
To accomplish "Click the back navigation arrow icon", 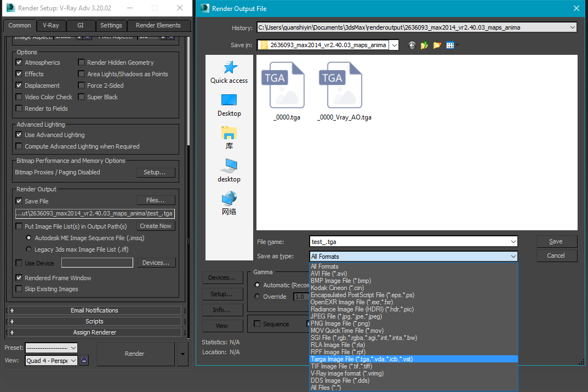I will click(412, 46).
